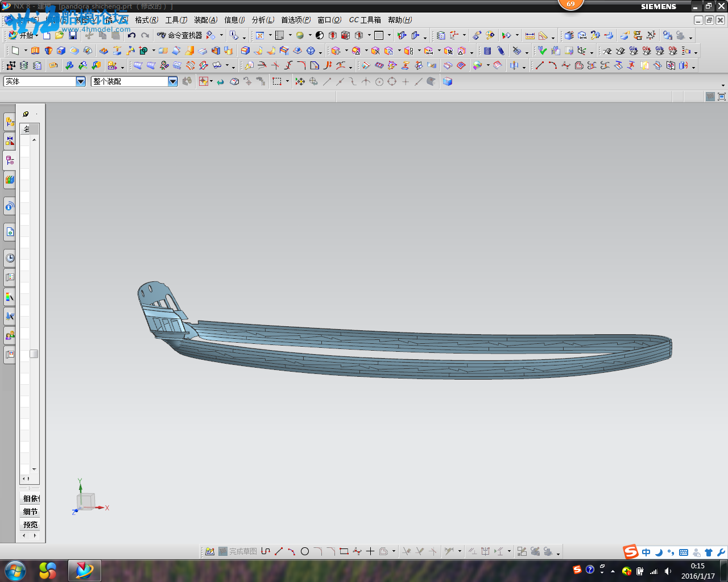Open the History clock tab in the resource bar
Screen dimensions: 728x582
click(10, 258)
